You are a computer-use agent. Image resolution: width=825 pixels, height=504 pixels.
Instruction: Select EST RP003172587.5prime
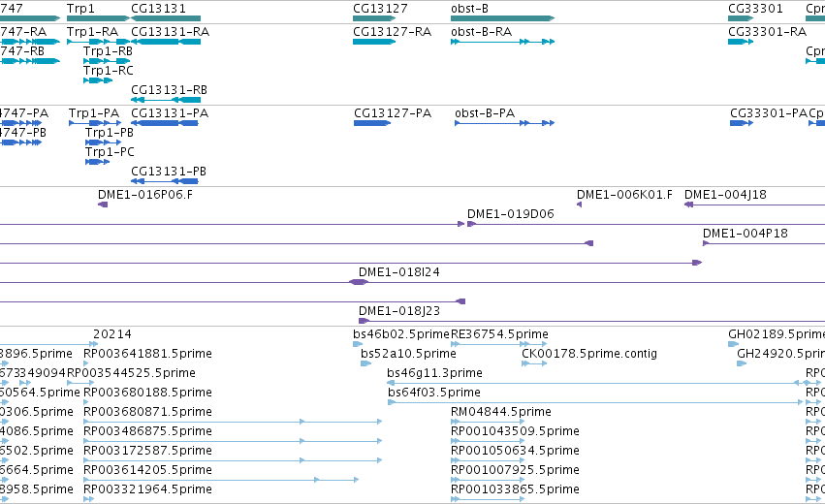coord(233,460)
